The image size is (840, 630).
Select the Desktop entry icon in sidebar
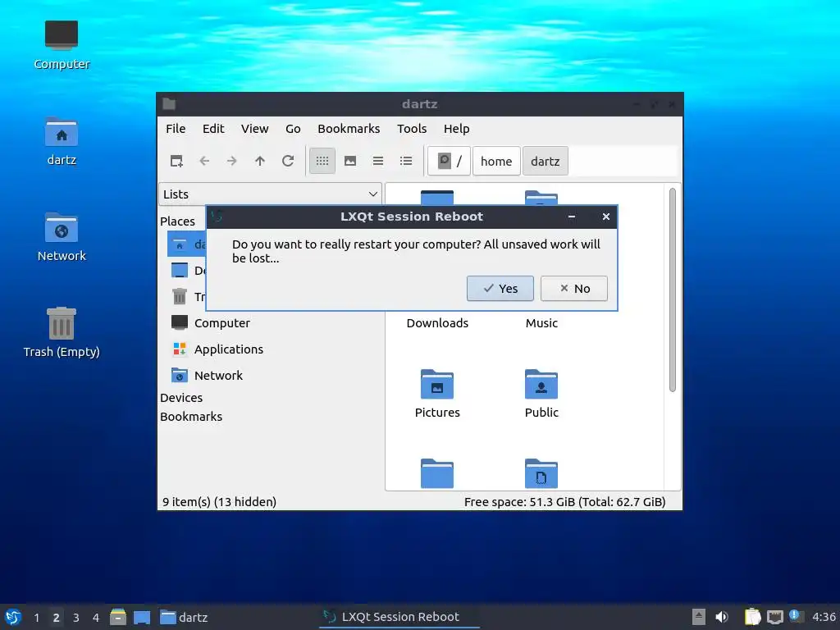pyautogui.click(x=180, y=271)
